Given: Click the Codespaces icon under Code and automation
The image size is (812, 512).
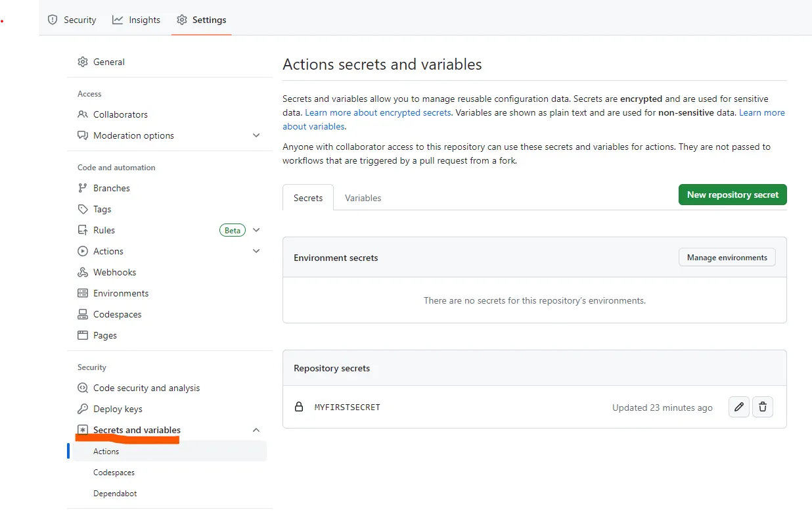Looking at the screenshot, I should 83,314.
